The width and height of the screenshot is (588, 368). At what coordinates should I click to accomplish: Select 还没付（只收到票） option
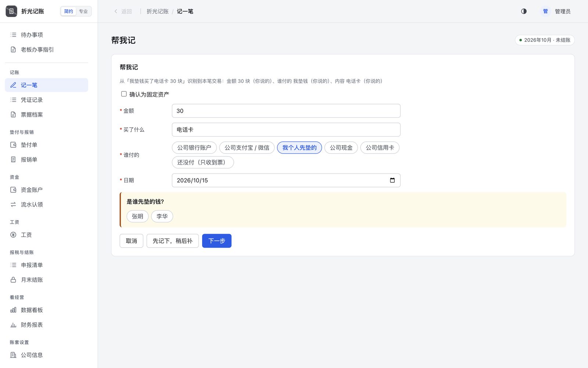point(203,162)
